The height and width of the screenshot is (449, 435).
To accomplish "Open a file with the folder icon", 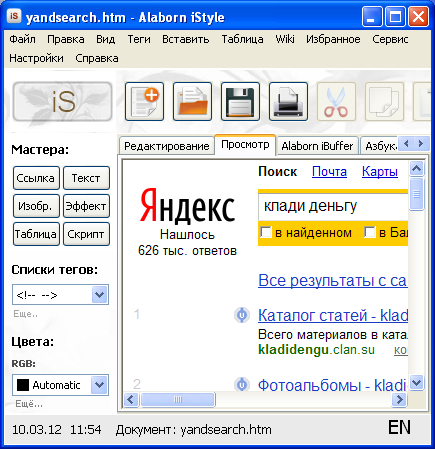I will click(x=192, y=101).
